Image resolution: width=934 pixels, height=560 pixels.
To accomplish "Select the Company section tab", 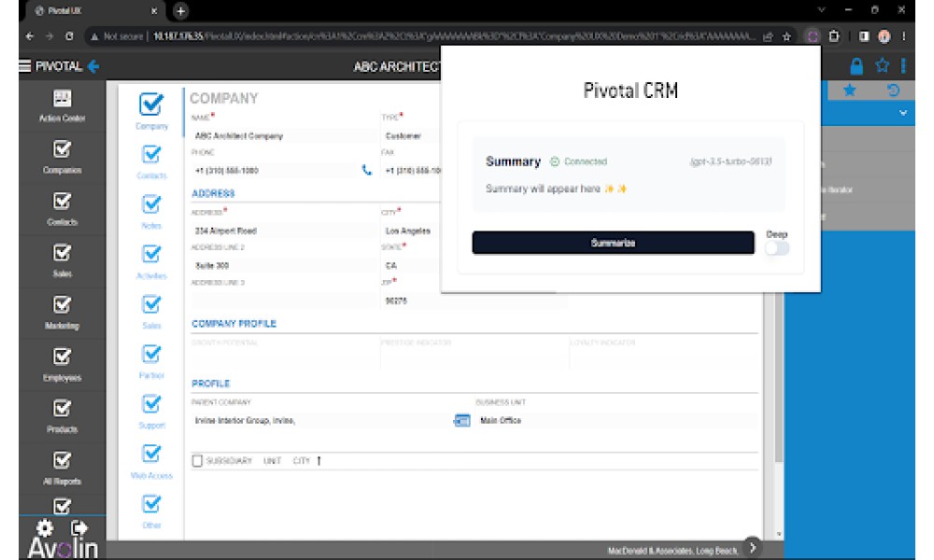I will click(x=151, y=111).
